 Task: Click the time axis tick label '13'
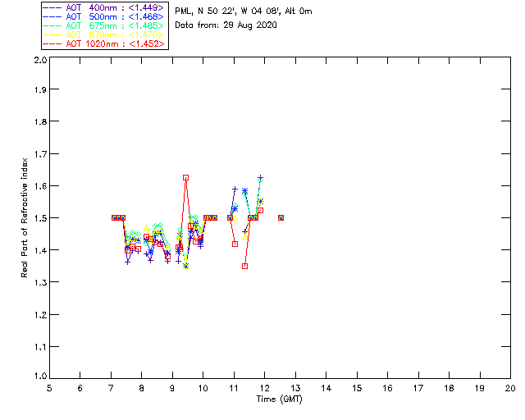tap(295, 388)
